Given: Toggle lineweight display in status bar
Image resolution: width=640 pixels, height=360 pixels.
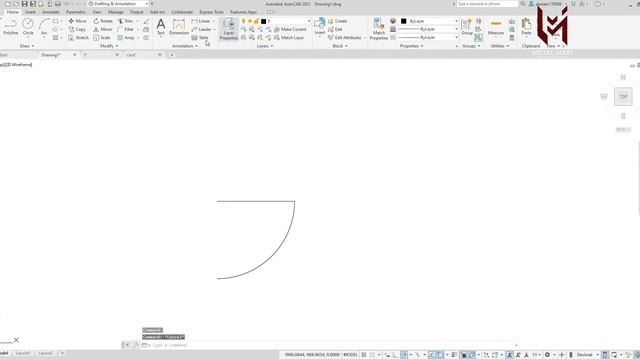Looking at the screenshot, I should pyautogui.click(x=454, y=355).
